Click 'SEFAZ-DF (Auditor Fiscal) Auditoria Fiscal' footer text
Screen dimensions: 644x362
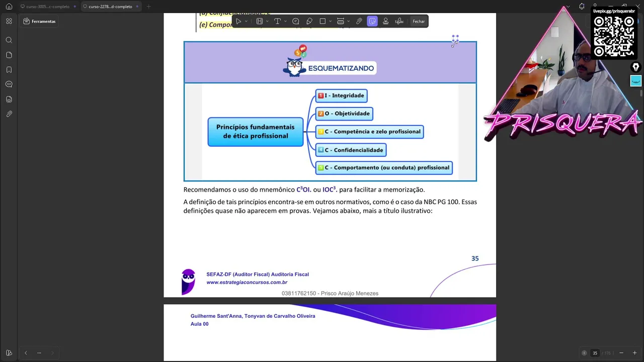coord(258,275)
